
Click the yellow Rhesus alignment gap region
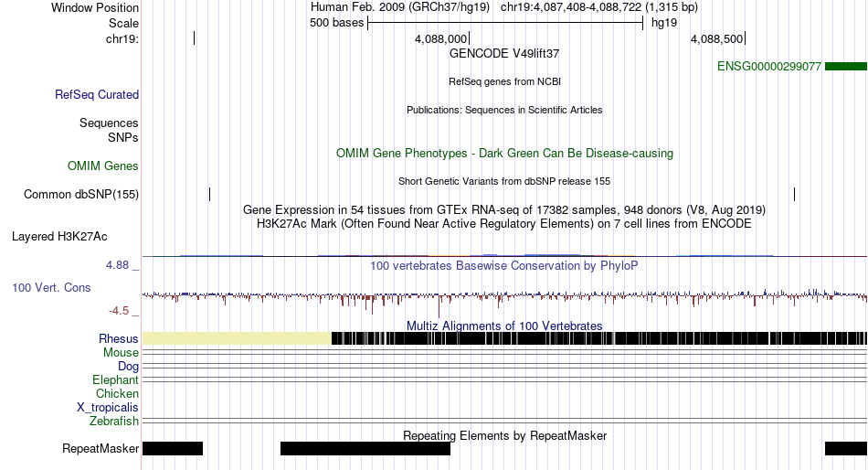[237, 338]
